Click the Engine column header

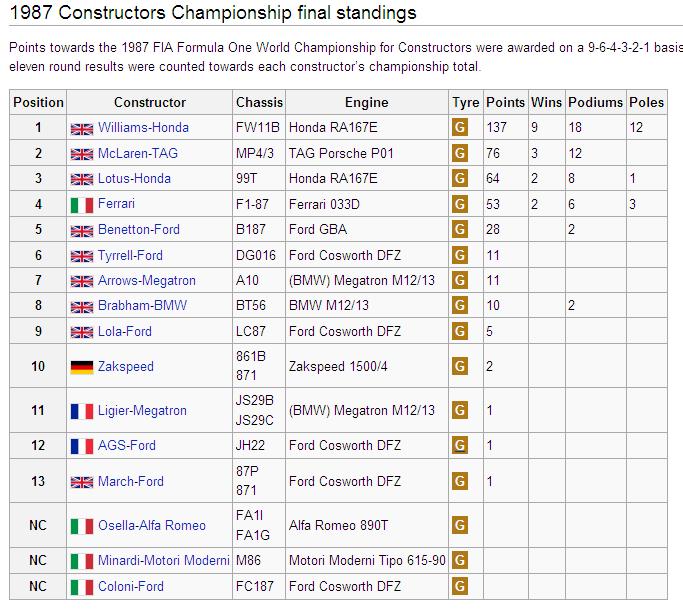point(366,102)
